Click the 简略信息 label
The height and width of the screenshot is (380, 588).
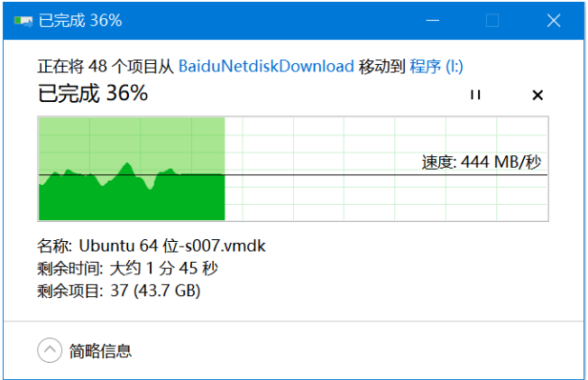(100, 351)
